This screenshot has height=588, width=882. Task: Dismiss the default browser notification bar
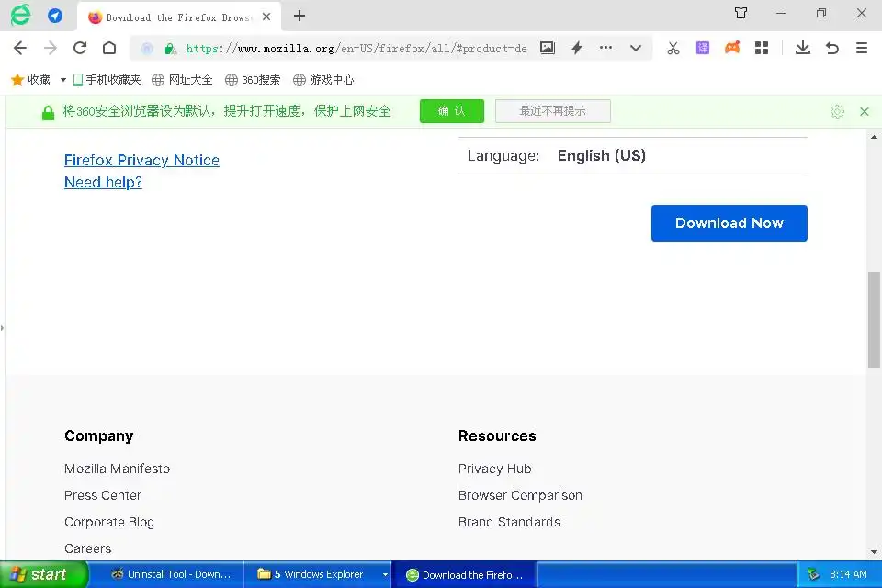click(x=865, y=111)
